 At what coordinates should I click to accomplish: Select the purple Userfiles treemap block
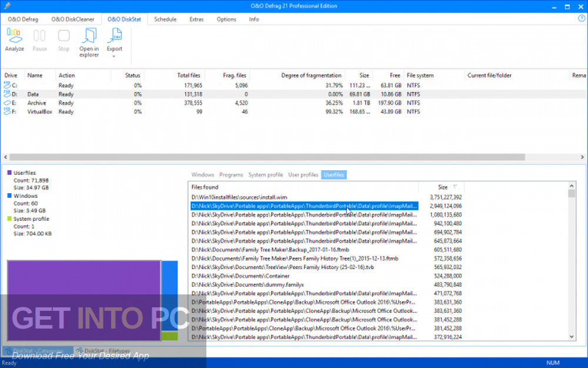point(84,300)
